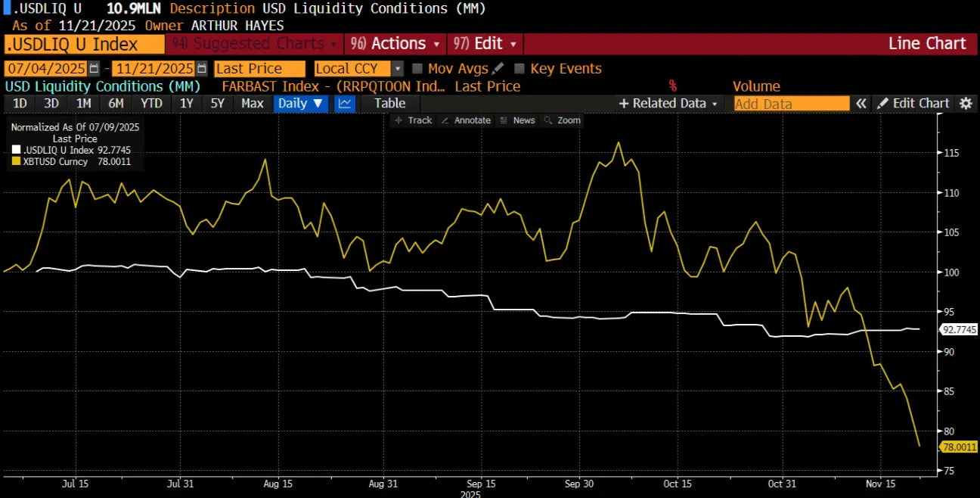
Task: Switch to the Table view
Action: coord(389,104)
